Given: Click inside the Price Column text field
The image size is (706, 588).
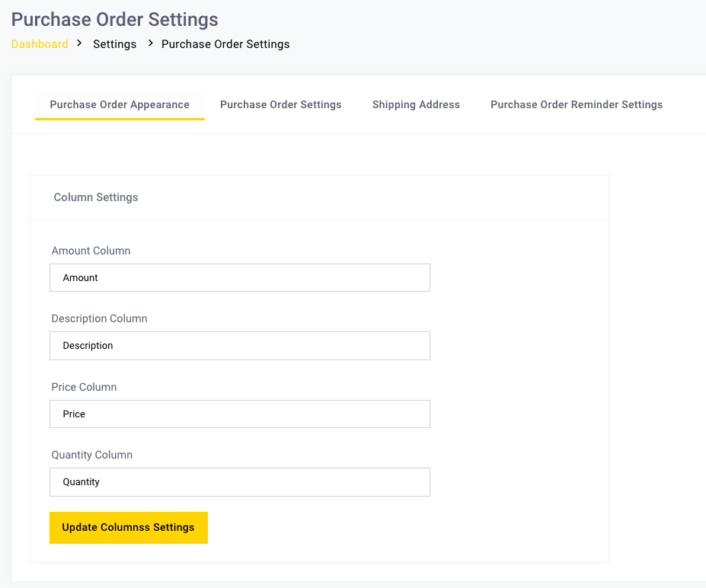Looking at the screenshot, I should tap(240, 414).
